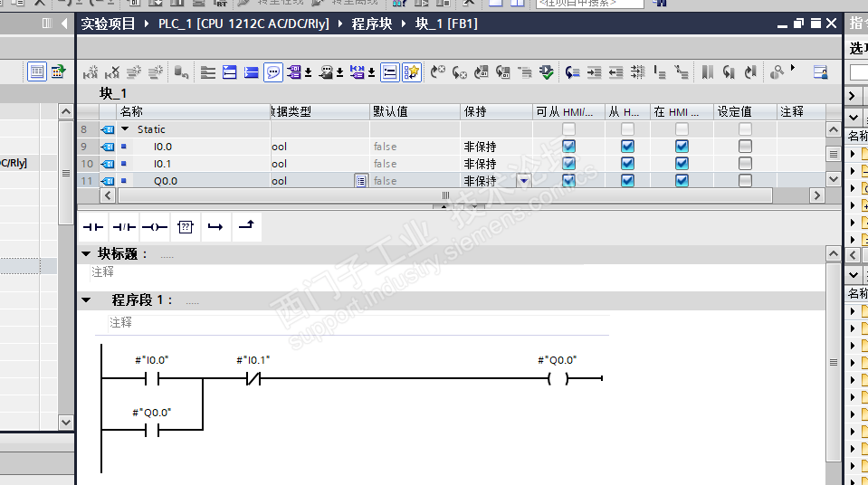The width and height of the screenshot is (868, 485).
Task: Open the dropdown arrow beside network comments icon
Action: pos(340,72)
